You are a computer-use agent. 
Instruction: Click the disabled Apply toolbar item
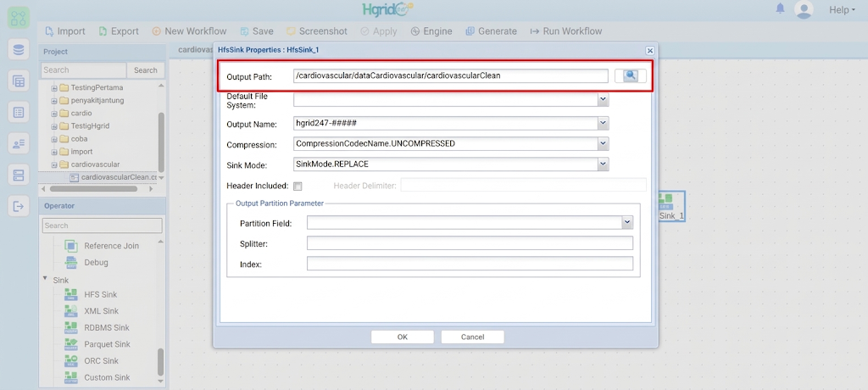(x=379, y=31)
